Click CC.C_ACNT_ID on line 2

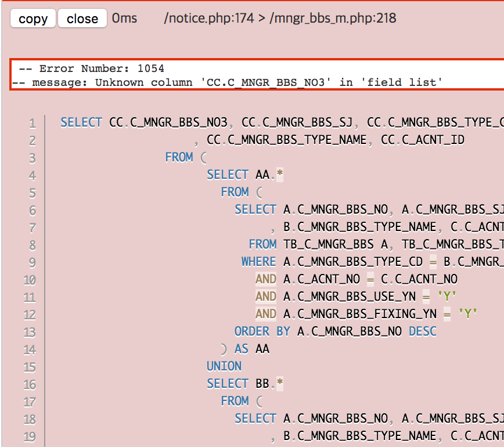(x=422, y=140)
